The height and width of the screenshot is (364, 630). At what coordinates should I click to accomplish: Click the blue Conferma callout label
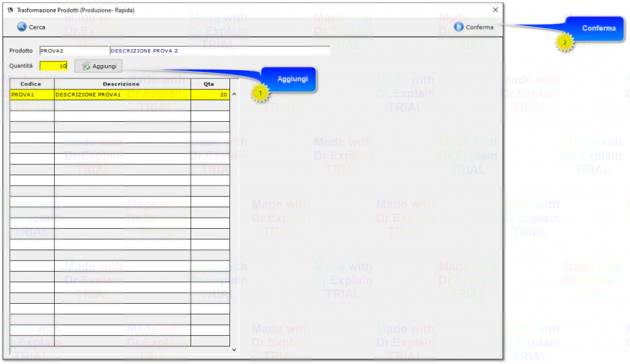(x=598, y=28)
